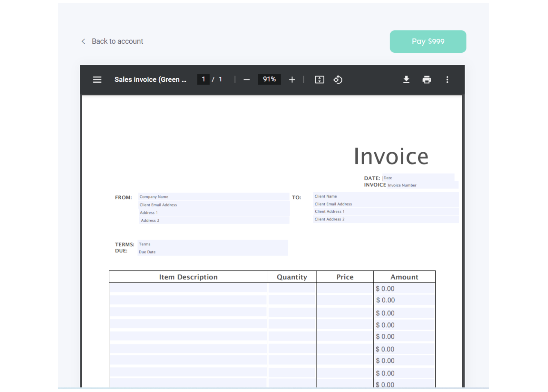The height and width of the screenshot is (392, 548).
Task: Select the Due Date field
Action: [x=213, y=252]
